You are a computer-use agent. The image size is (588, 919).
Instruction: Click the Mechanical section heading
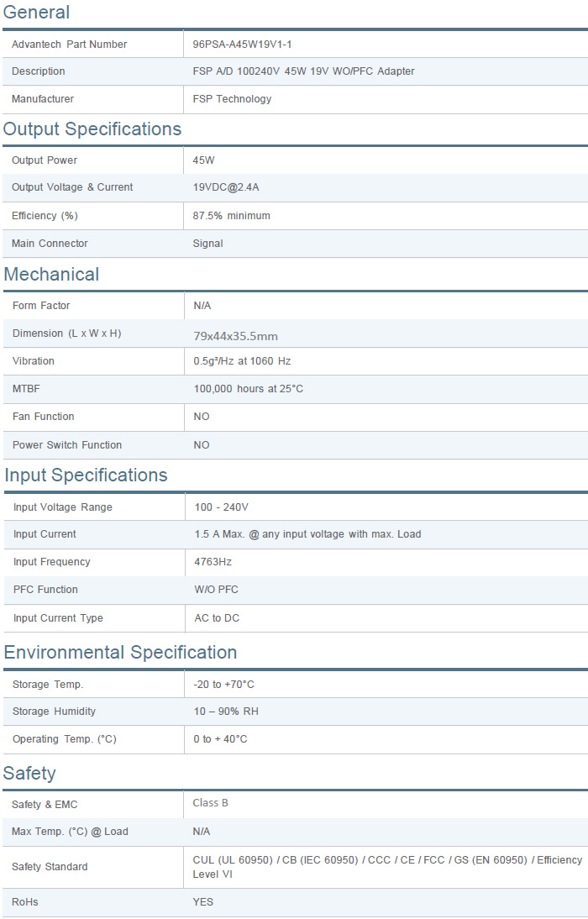coord(51,275)
